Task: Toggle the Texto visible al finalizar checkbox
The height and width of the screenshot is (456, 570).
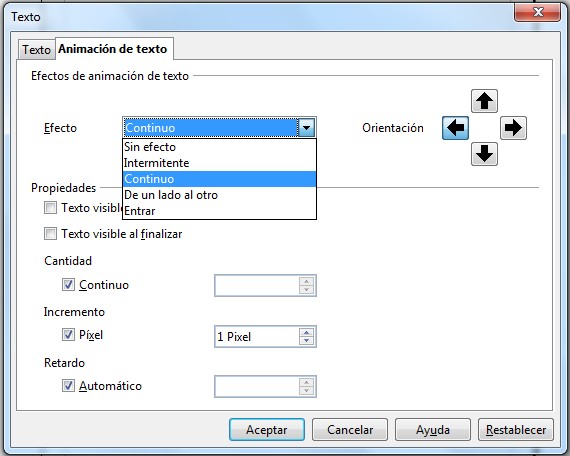Action: [50, 233]
